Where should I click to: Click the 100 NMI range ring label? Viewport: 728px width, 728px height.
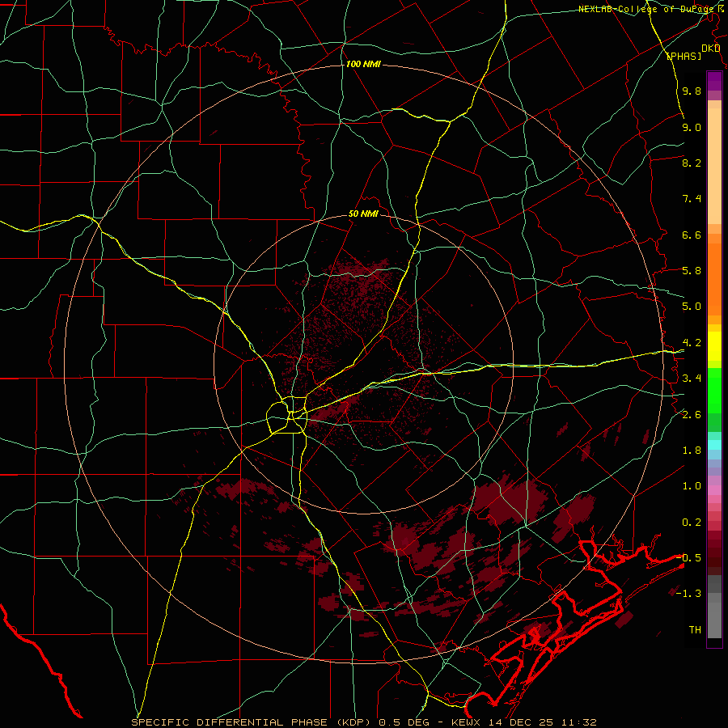(363, 64)
